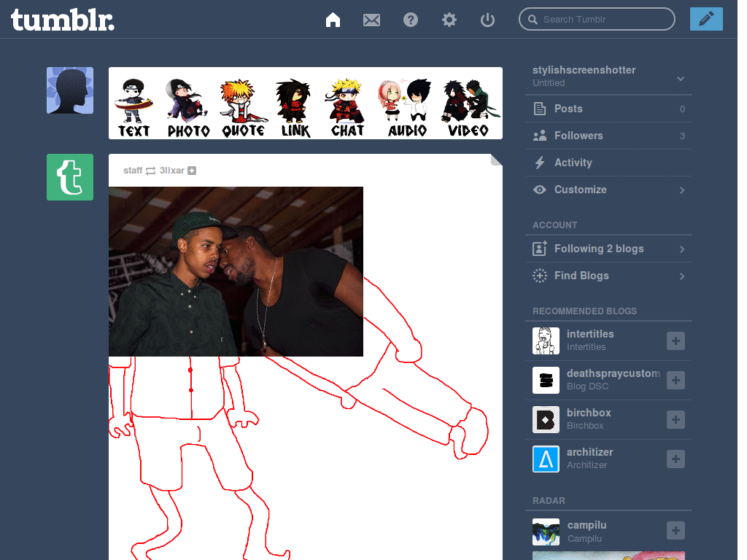The height and width of the screenshot is (560, 747).
Task: Click the Tumblr logo
Action: pos(63,20)
